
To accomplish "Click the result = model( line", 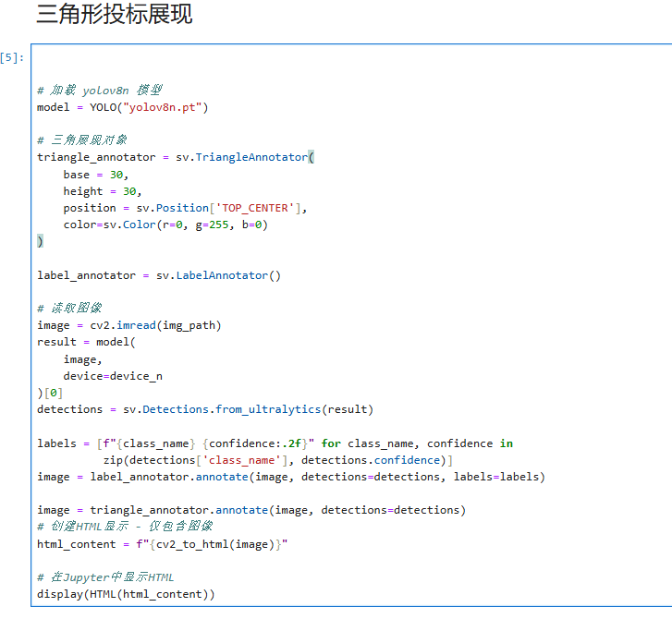I will click(x=86, y=342).
